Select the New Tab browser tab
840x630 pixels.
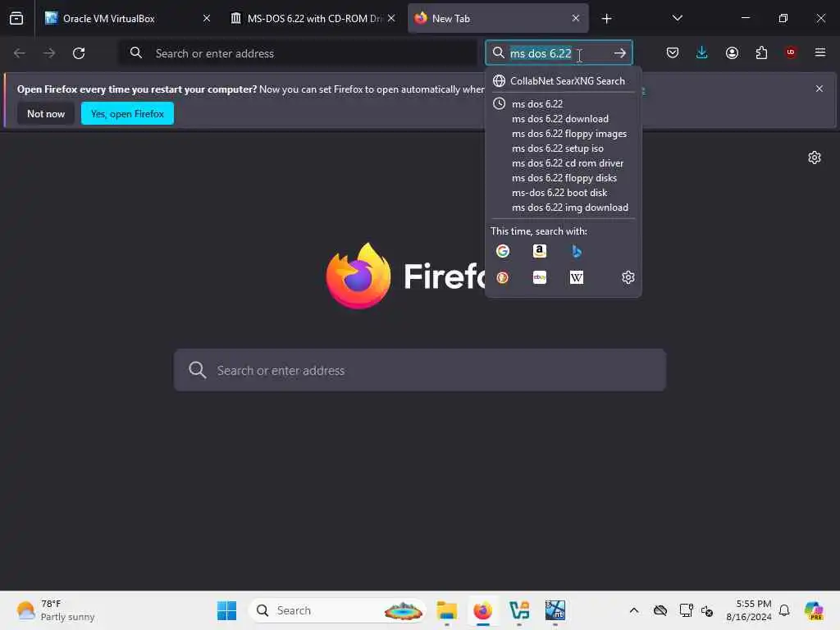click(498, 18)
